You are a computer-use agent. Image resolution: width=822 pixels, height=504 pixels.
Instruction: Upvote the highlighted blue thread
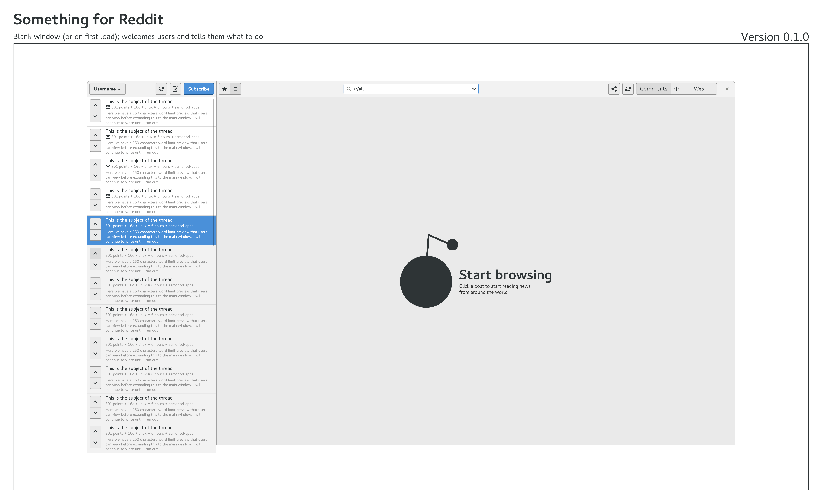95,224
